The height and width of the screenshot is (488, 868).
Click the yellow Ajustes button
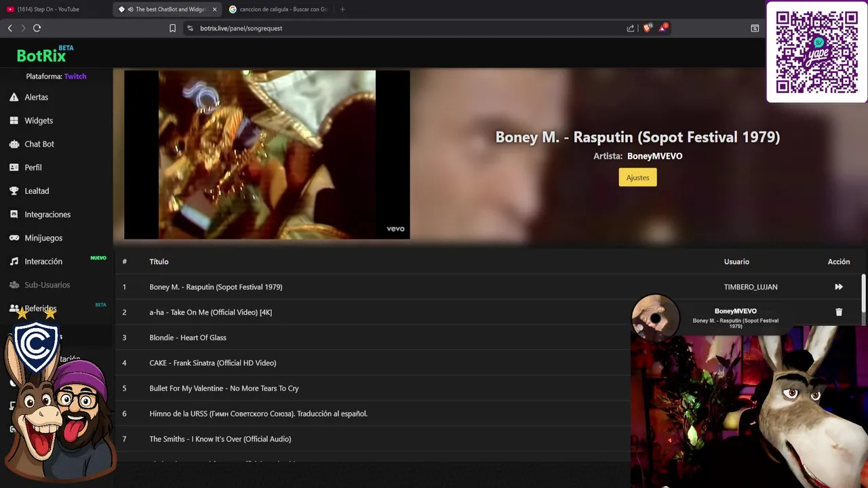[x=637, y=178]
